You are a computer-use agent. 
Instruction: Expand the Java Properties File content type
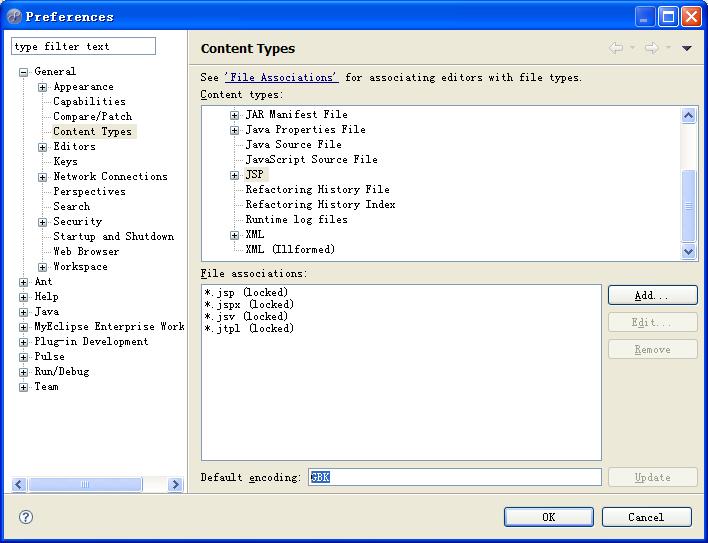(x=234, y=130)
